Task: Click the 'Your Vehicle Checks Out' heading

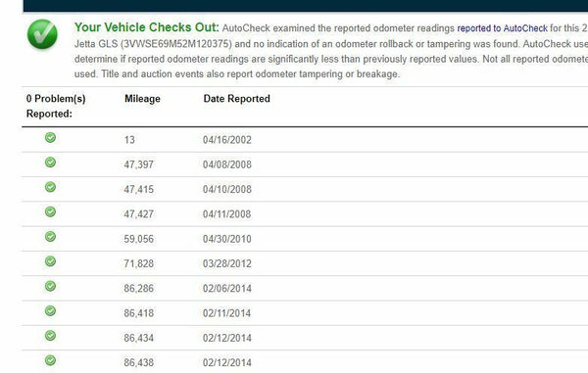Action: (146, 27)
